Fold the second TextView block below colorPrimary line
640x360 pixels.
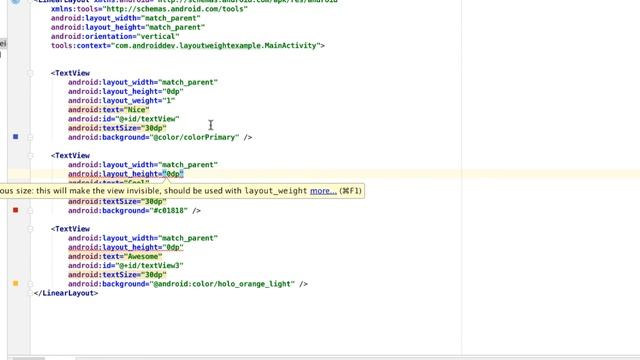(30, 156)
